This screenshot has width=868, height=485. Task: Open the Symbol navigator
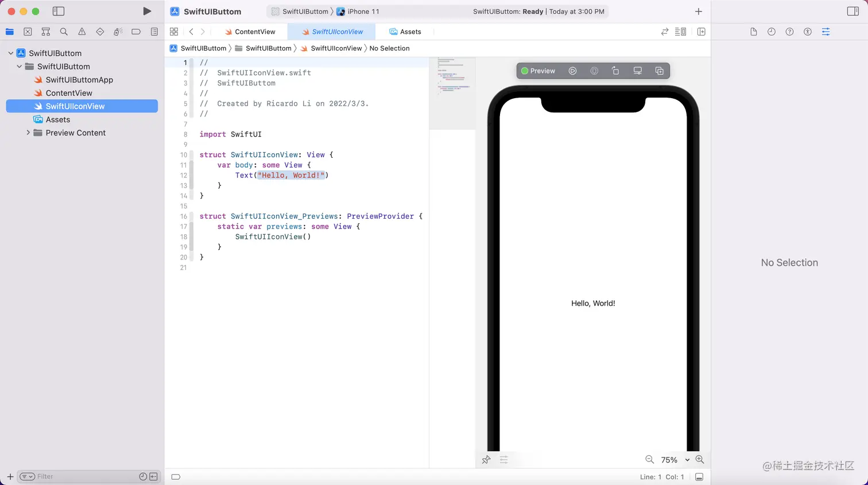pyautogui.click(x=45, y=32)
